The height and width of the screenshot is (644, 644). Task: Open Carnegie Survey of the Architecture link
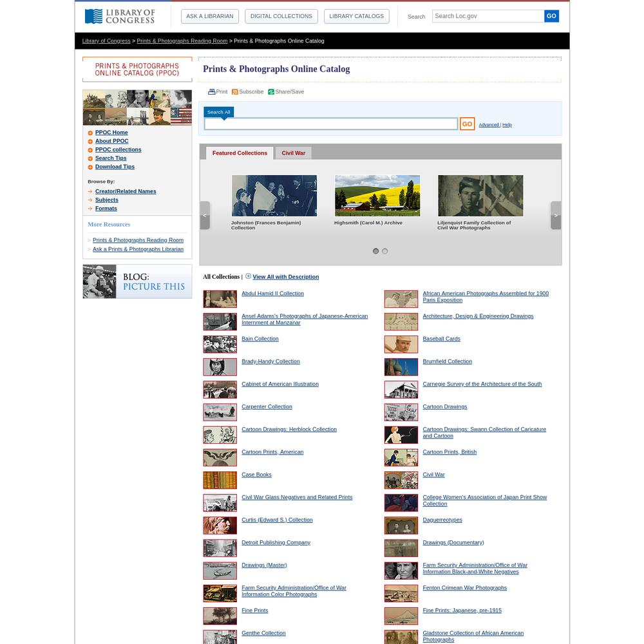pyautogui.click(x=482, y=384)
